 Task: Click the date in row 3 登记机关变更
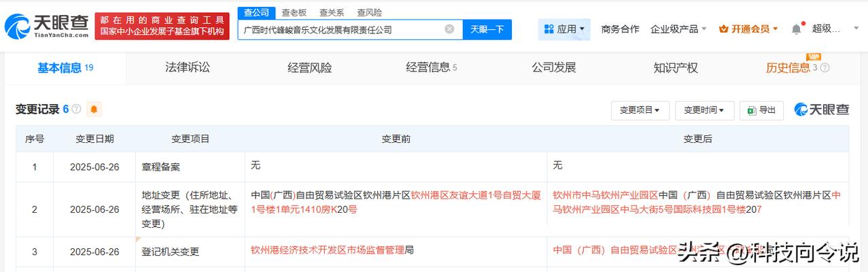(94, 252)
